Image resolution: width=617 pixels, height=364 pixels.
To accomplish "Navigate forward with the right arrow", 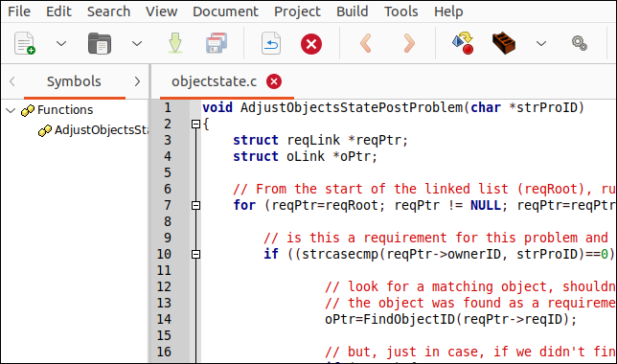I will tap(409, 43).
